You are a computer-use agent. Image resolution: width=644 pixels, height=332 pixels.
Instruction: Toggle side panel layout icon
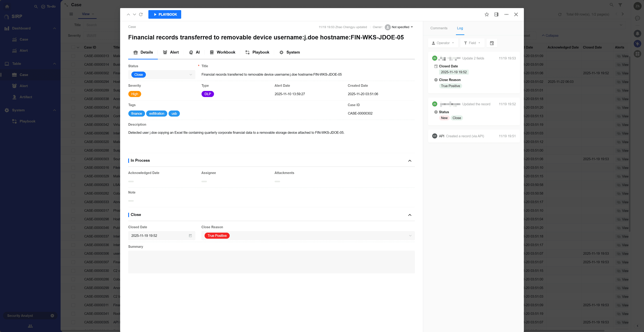tap(496, 14)
